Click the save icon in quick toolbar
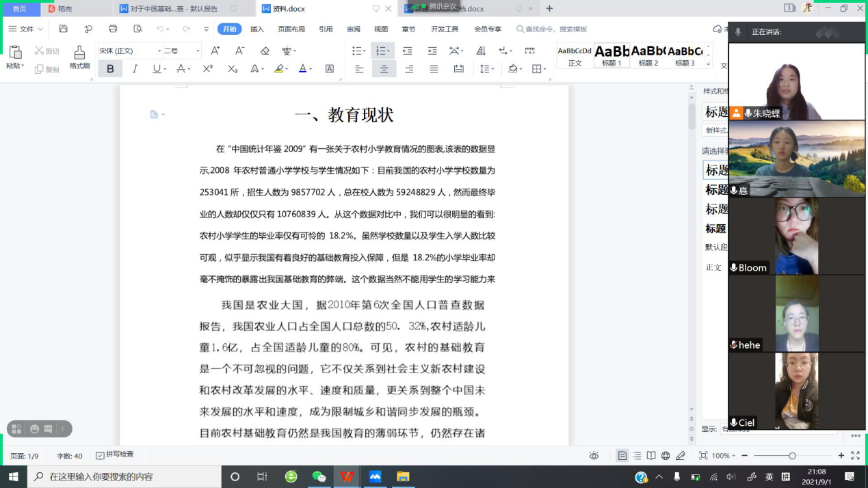 click(64, 29)
